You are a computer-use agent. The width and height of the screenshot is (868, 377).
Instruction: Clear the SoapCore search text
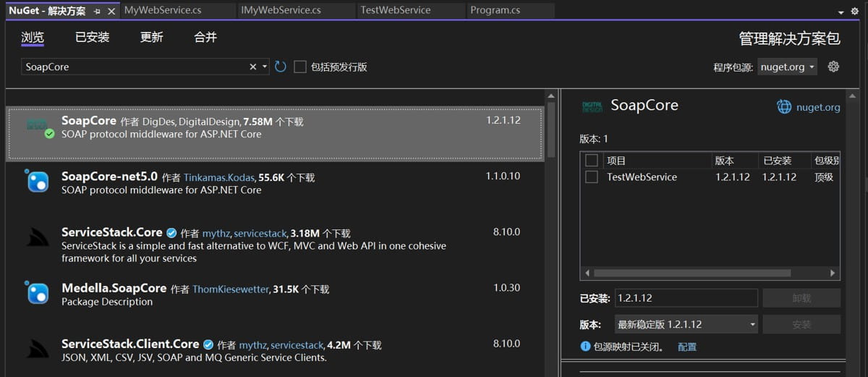click(x=253, y=67)
